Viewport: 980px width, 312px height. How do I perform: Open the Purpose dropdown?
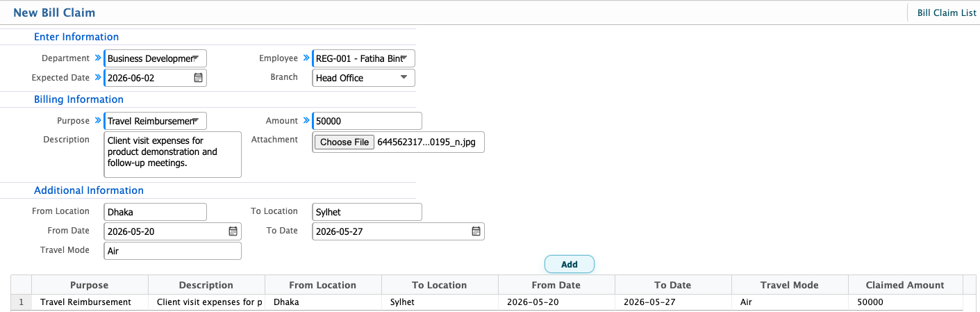point(156,121)
